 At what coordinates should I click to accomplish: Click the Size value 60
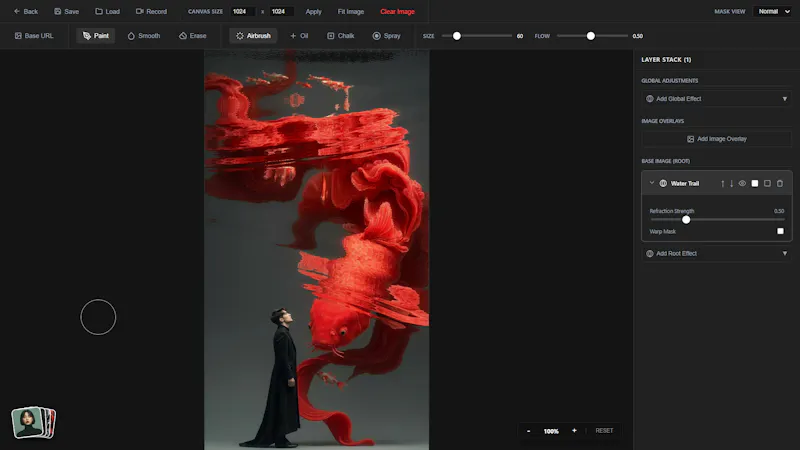(x=519, y=36)
